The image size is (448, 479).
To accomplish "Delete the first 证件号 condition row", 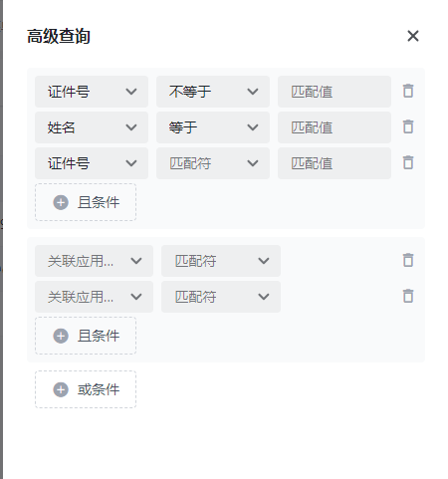I will click(408, 91).
